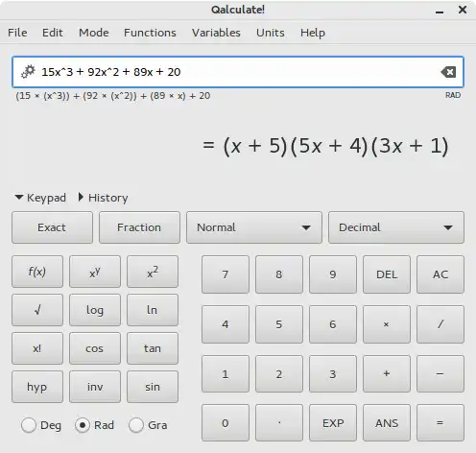Click the equals key
Viewport: 476px width, 453px height.
click(440, 423)
